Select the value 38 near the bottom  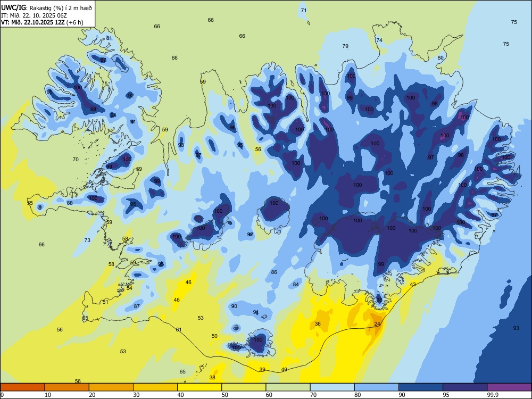pyautogui.click(x=212, y=377)
